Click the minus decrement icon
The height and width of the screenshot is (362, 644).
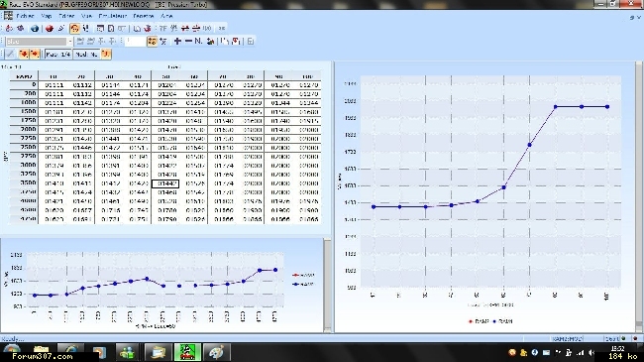(188, 41)
